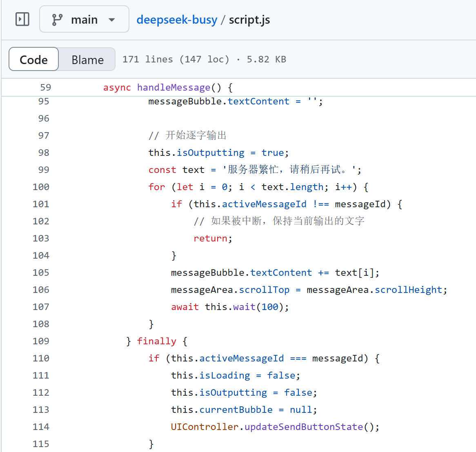Select line number 100
The width and height of the screenshot is (476, 452).
pyautogui.click(x=41, y=187)
